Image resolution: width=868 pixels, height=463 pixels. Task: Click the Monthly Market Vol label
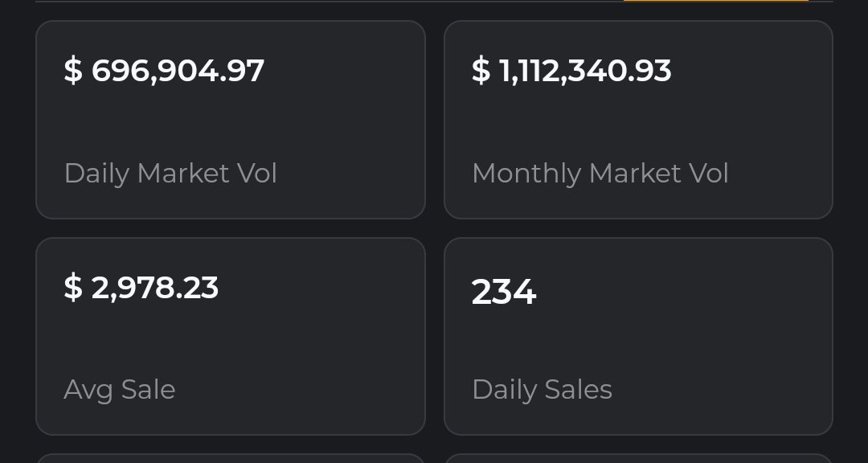[600, 174]
